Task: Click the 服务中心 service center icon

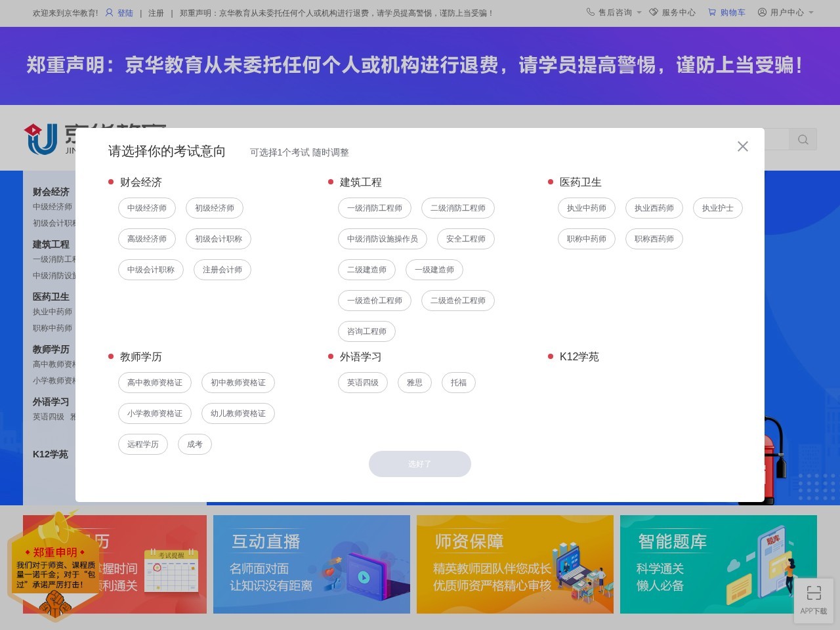Action: [653, 12]
